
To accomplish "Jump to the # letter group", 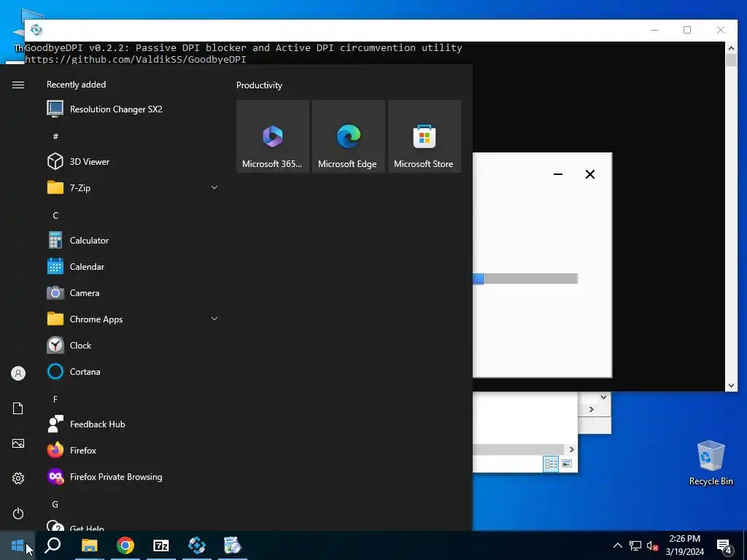I will [55, 136].
